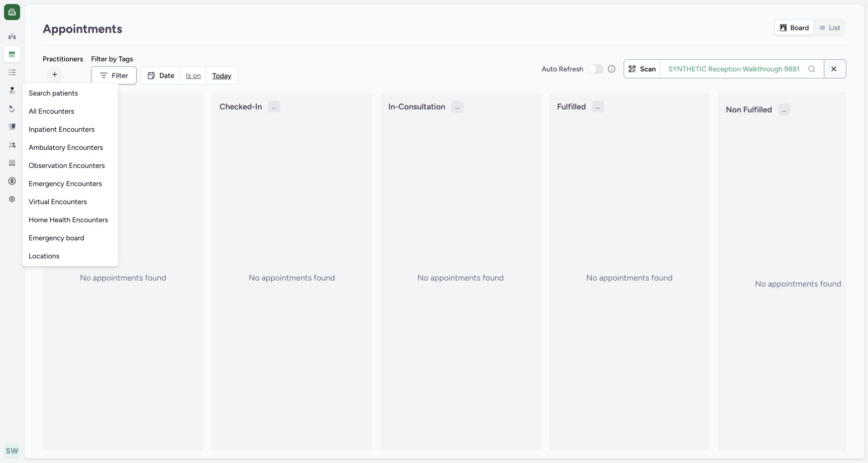Switch to Board view
The width and height of the screenshot is (868, 463).
click(794, 28)
